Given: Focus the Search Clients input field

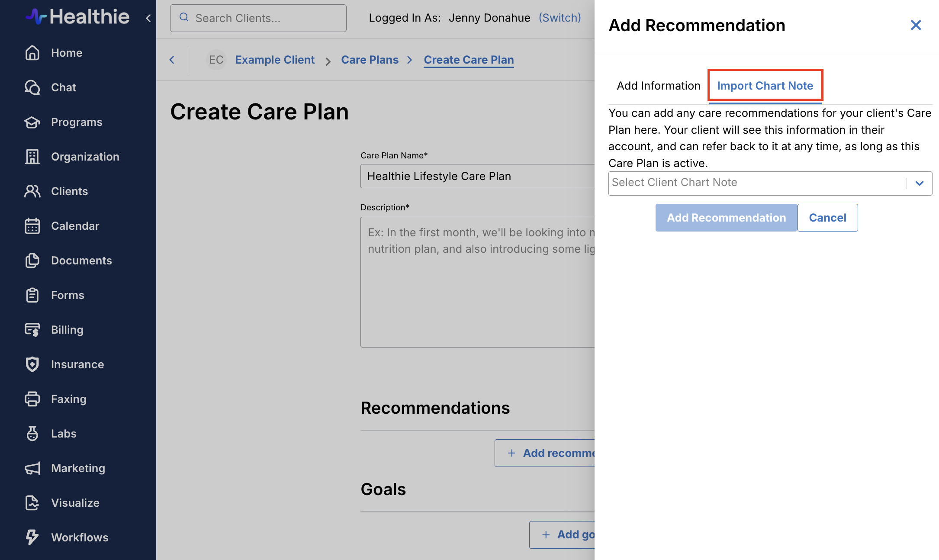Looking at the screenshot, I should pos(258,18).
